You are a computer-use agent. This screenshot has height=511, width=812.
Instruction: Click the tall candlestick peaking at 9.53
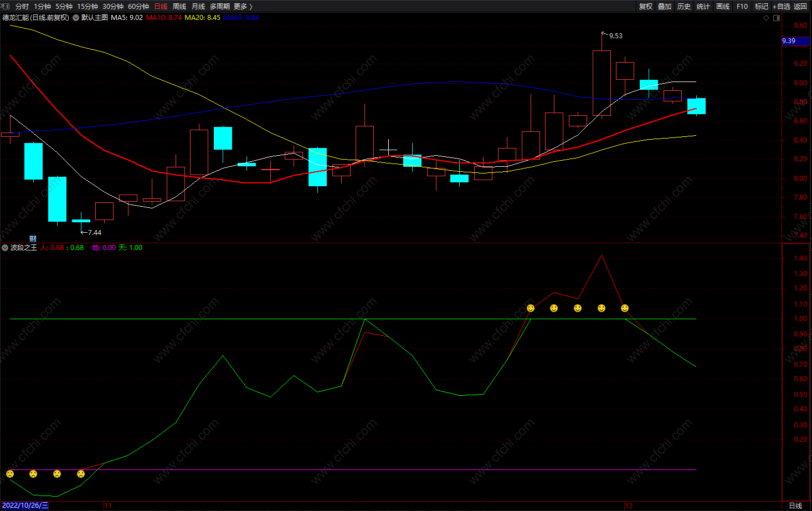(x=602, y=83)
